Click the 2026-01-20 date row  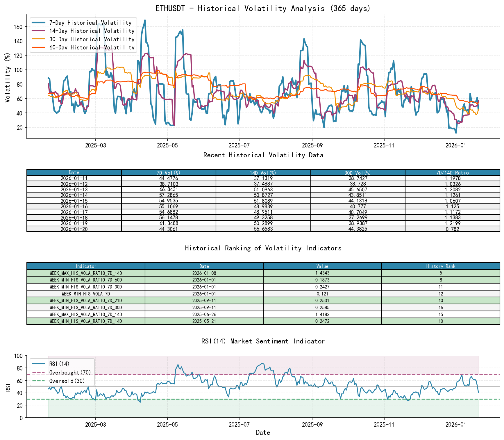tap(74, 229)
